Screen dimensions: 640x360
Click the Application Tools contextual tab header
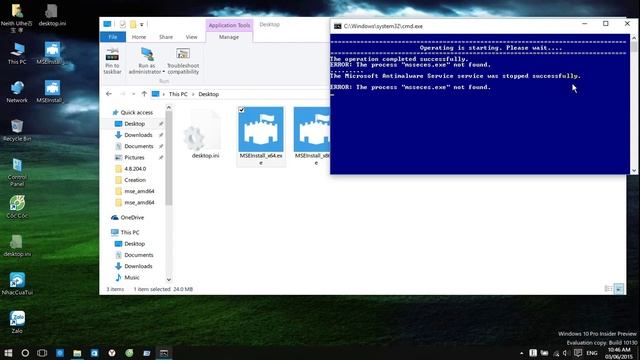(x=229, y=25)
